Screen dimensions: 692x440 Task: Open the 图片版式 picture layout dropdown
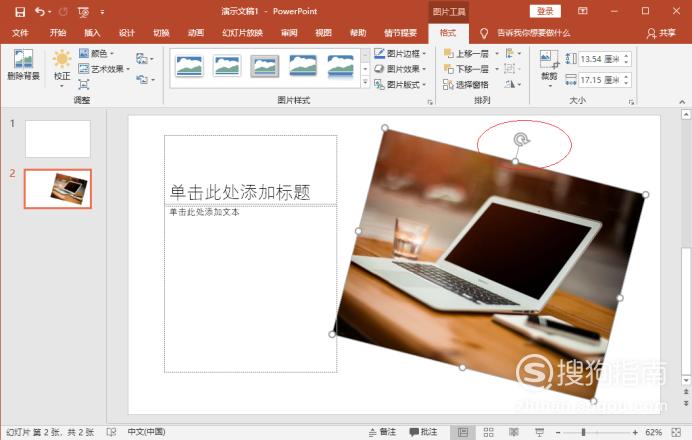point(401,84)
